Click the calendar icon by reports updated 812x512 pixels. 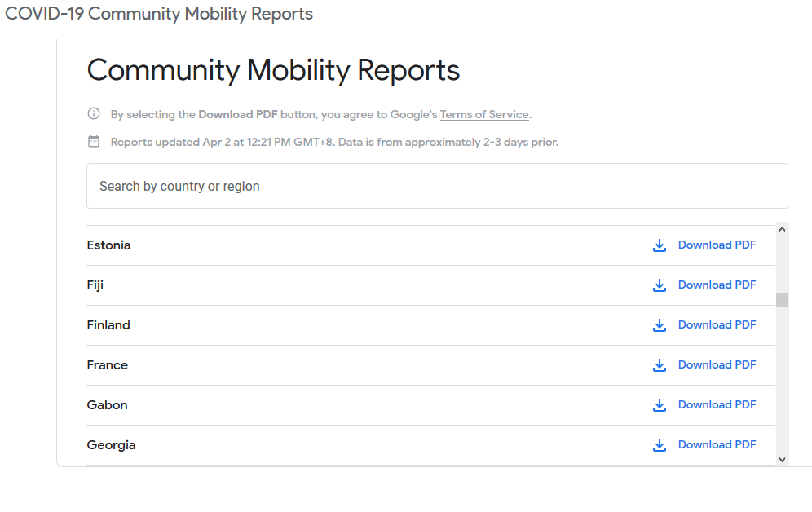click(94, 142)
